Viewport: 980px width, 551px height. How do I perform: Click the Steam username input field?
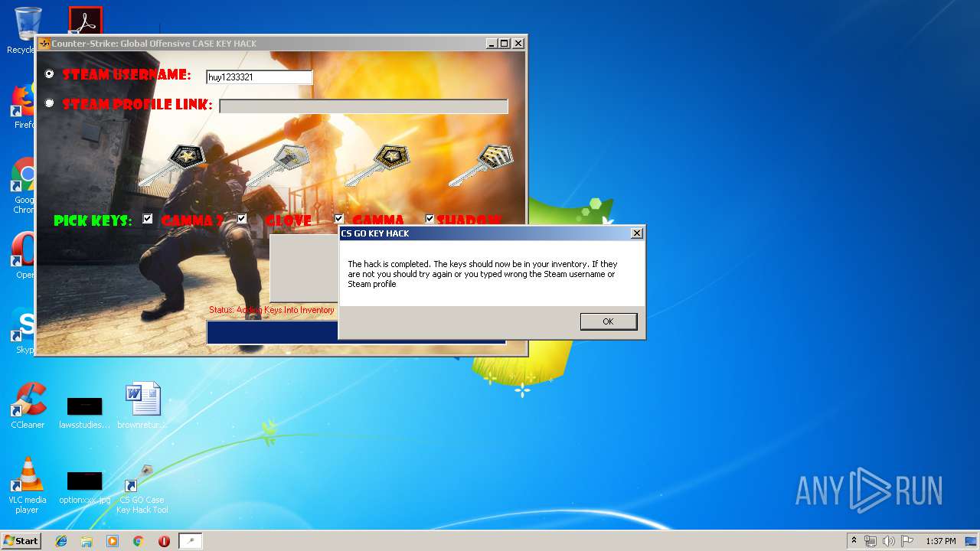(260, 77)
